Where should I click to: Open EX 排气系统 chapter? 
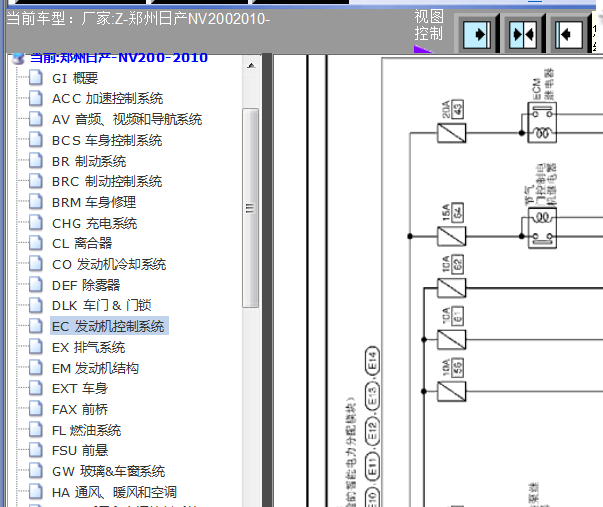coord(88,347)
